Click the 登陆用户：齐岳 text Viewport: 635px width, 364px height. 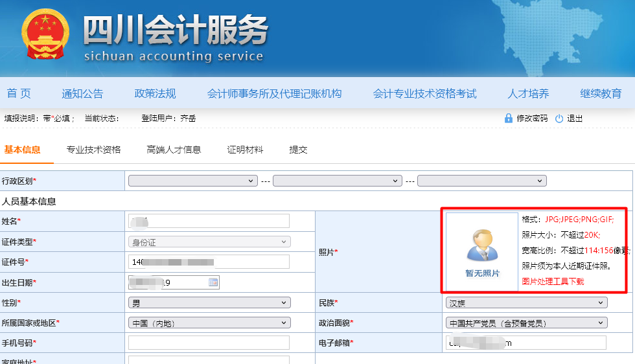[x=169, y=119]
